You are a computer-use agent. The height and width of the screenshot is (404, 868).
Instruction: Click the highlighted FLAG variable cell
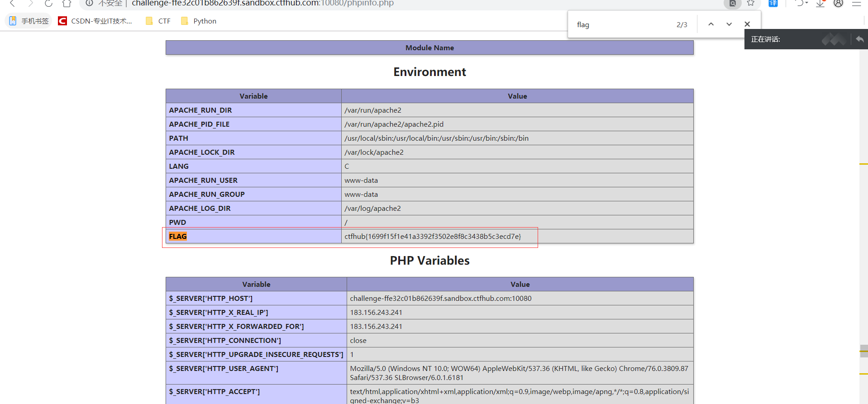point(253,236)
